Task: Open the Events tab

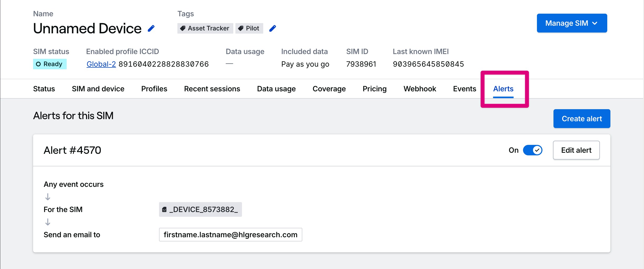Action: (464, 89)
